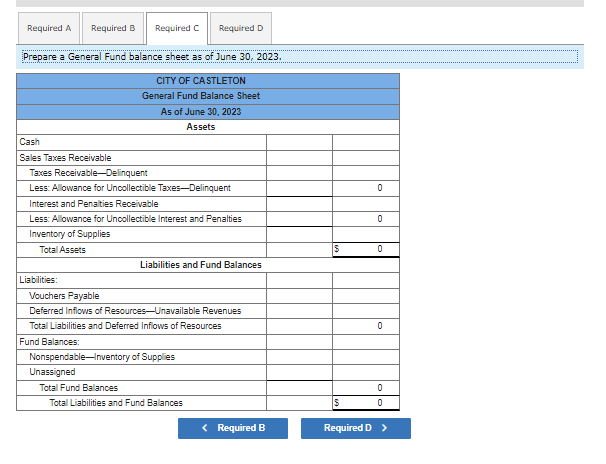This screenshot has height=464, width=606.
Task: Click Taxes Receivable—Delinquent first amount field
Action: [x=300, y=173]
